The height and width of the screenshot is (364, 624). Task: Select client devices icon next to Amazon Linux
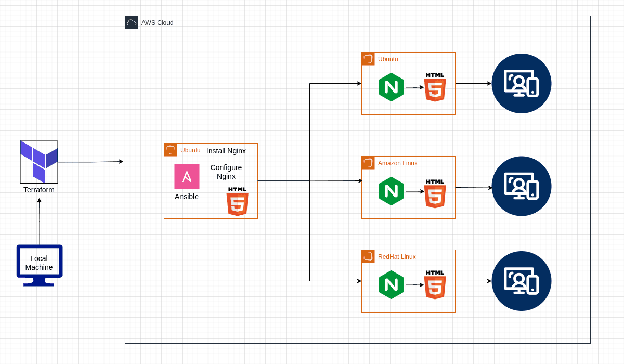tap(522, 186)
